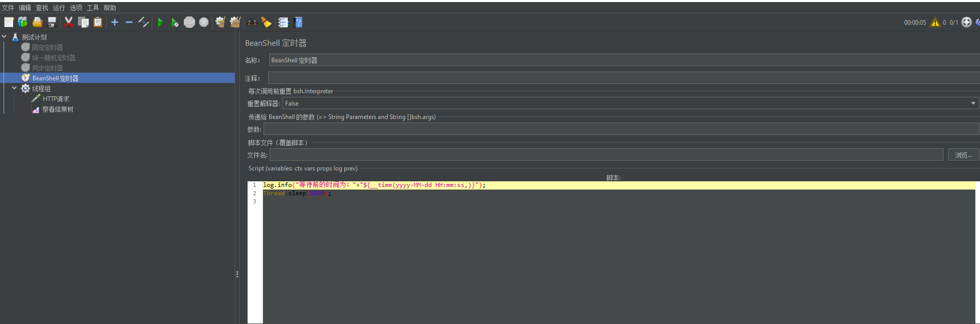Click script line 1 log.info code

tap(374, 185)
